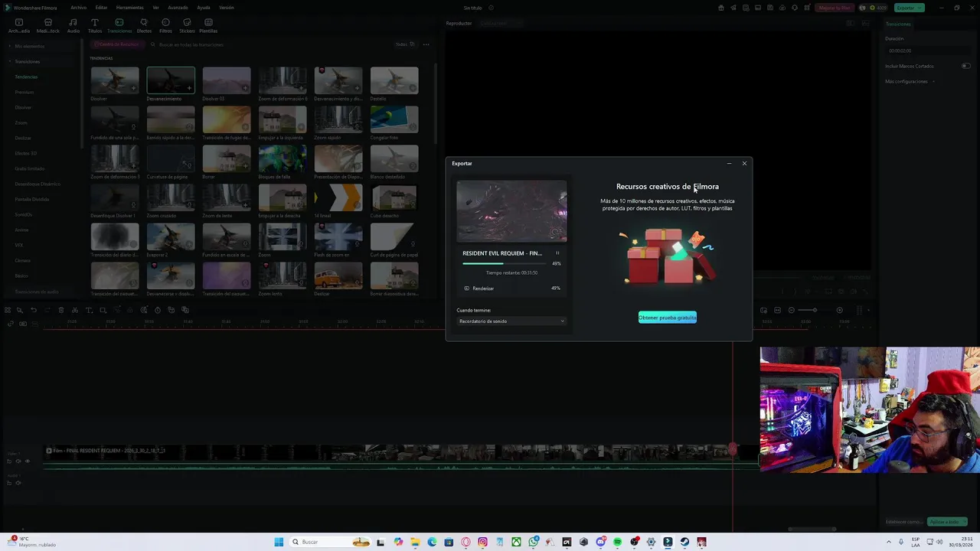Image resolution: width=980 pixels, height=551 pixels.
Task: Click "Obtener prueba gratuita" button
Action: point(668,318)
